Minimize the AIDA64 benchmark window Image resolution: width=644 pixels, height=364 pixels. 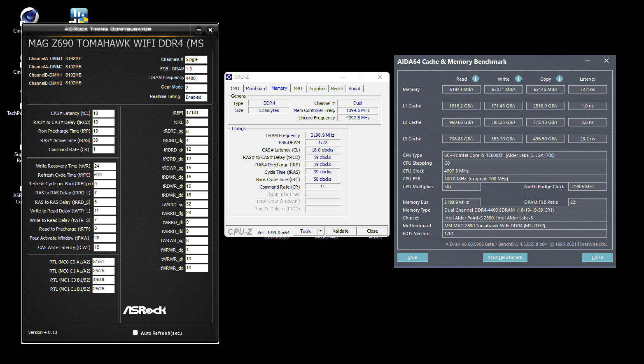(588, 61)
